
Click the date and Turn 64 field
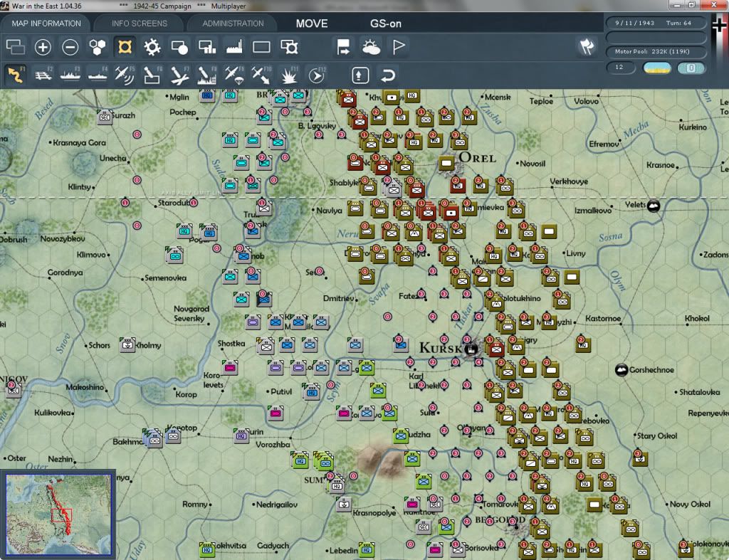tap(656, 23)
